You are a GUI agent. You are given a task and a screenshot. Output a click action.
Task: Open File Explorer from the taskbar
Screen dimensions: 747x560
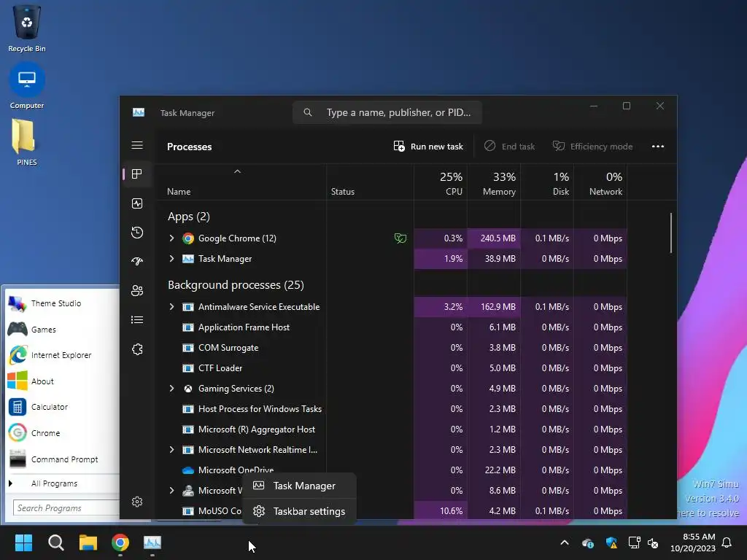(x=88, y=542)
